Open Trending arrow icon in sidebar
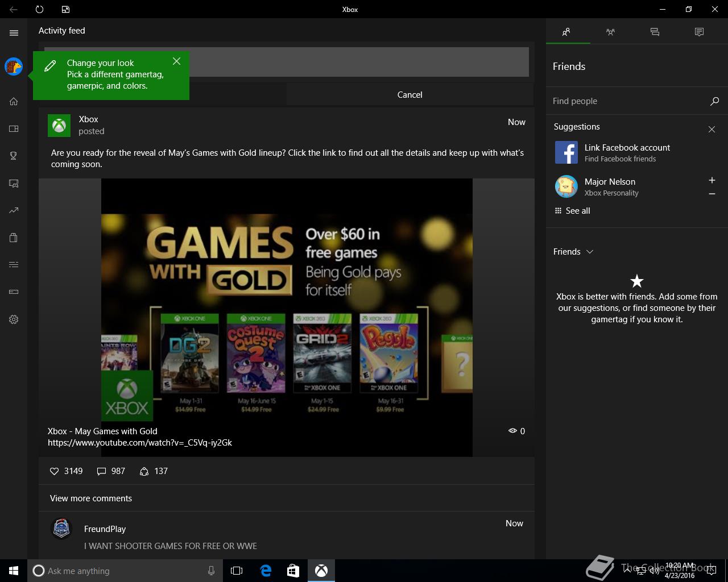The width and height of the screenshot is (728, 582). pyautogui.click(x=14, y=210)
